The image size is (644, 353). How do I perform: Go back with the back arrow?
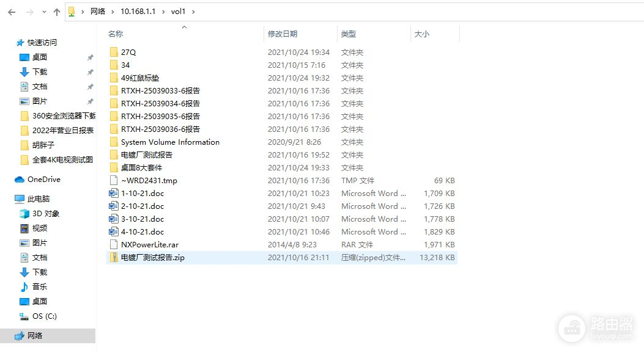(x=12, y=12)
